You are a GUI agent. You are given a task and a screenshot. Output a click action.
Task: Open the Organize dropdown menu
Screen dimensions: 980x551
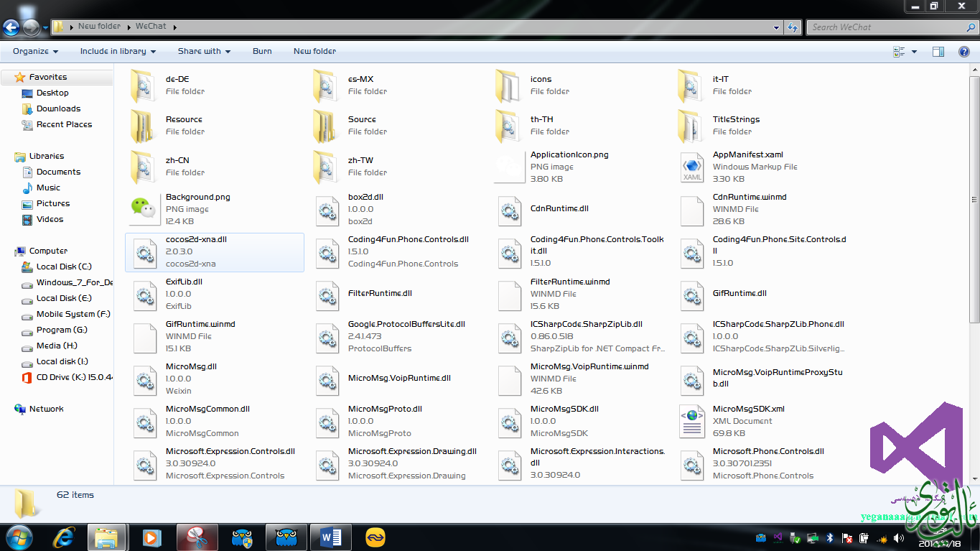pos(35,52)
